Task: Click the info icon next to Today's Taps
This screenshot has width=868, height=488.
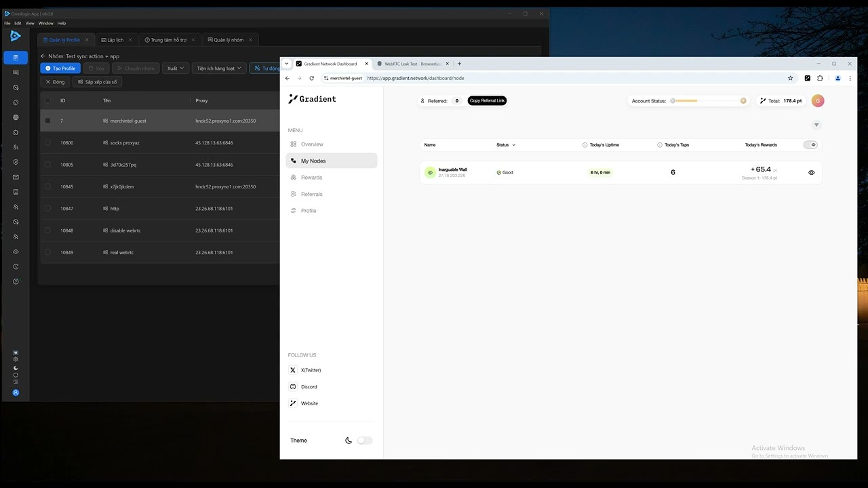Action: pos(660,145)
